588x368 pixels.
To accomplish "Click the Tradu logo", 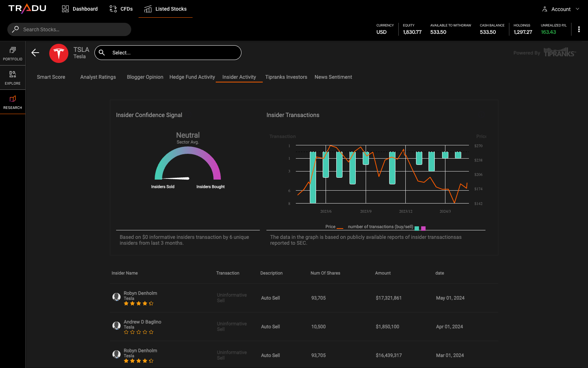I will tap(27, 8).
